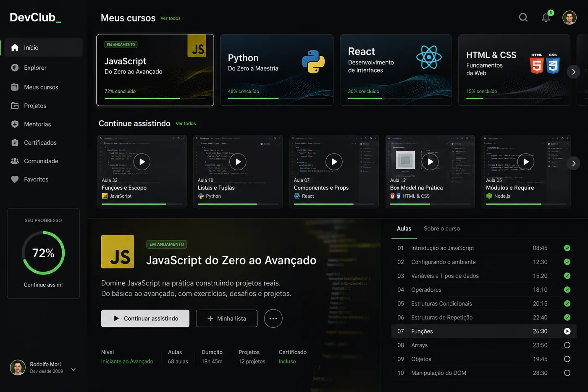Click the React atom logo
The height and width of the screenshot is (392, 588).
tap(429, 57)
